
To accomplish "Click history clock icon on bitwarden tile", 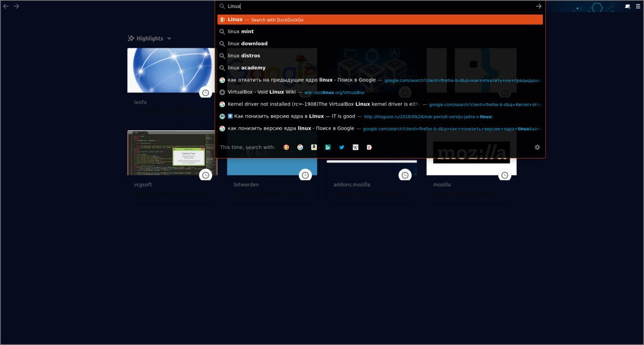I will point(305,175).
